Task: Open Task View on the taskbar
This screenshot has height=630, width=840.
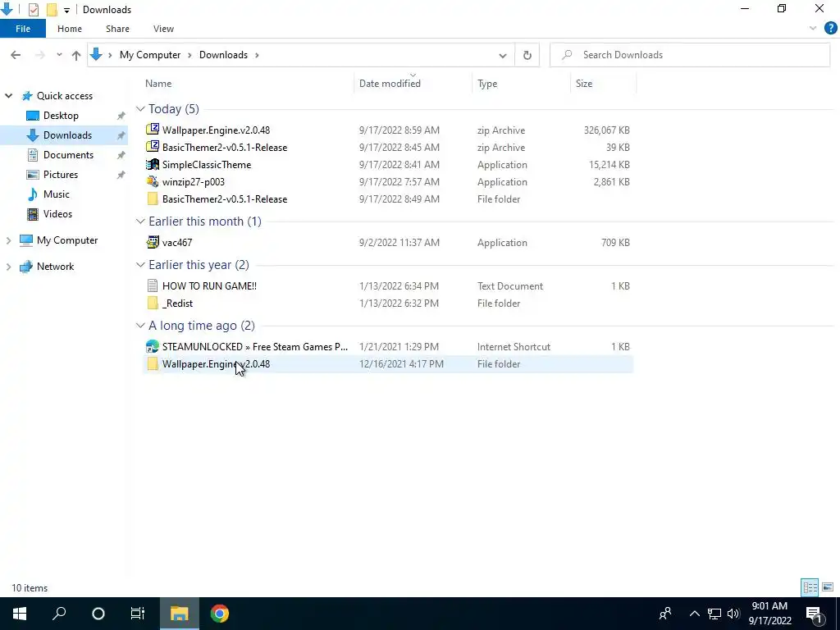Action: tap(138, 614)
